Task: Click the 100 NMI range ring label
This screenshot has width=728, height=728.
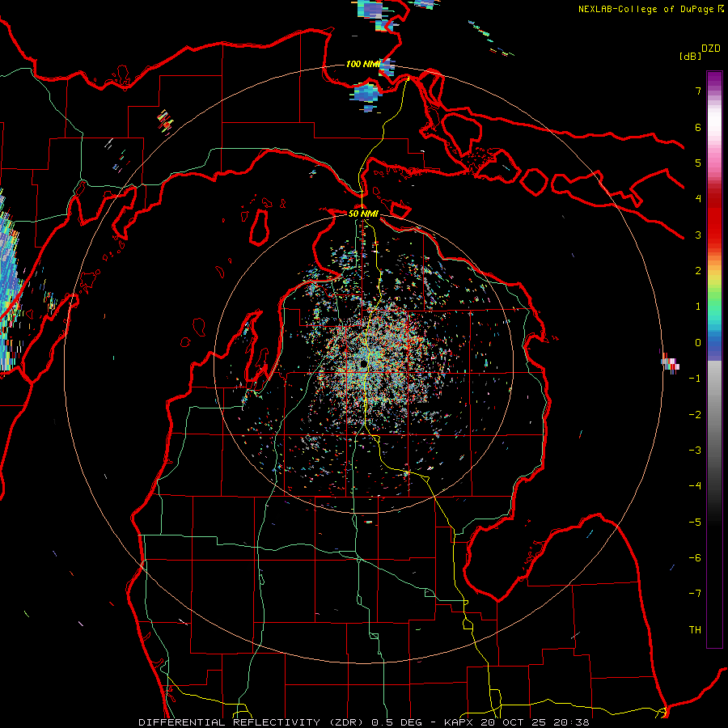Action: coord(363,64)
